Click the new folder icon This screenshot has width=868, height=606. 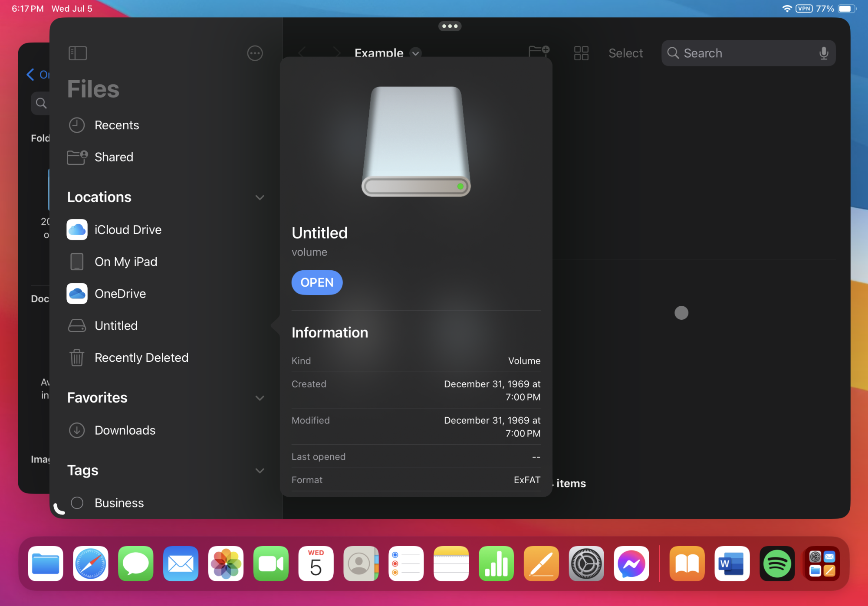(x=539, y=52)
